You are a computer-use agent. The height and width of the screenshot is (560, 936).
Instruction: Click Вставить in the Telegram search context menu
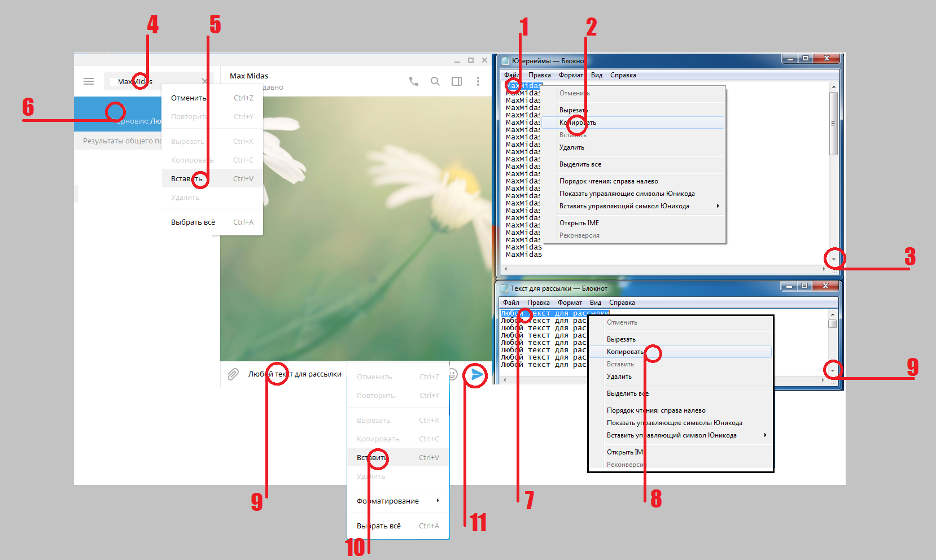point(212,178)
